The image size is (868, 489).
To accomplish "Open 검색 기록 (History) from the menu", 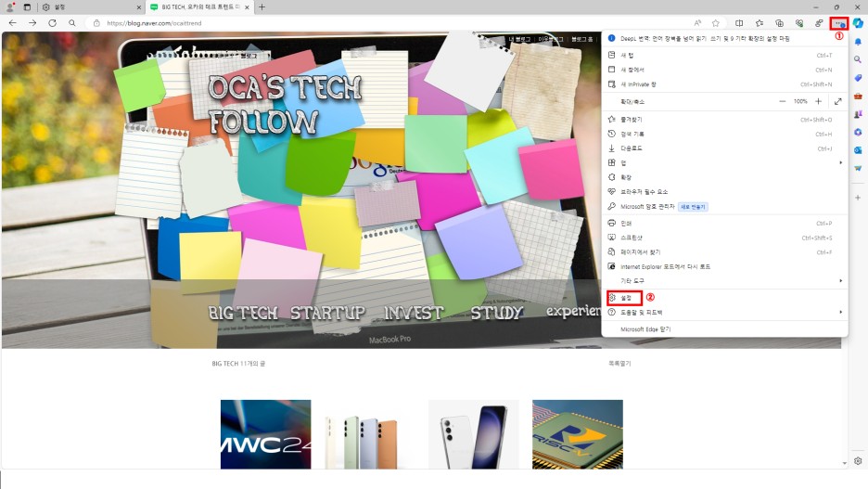I will click(x=724, y=134).
